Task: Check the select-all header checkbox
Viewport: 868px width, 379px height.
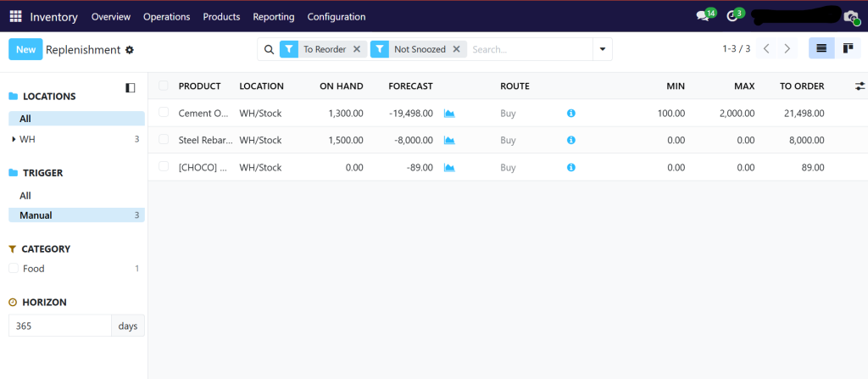Action: coord(164,86)
